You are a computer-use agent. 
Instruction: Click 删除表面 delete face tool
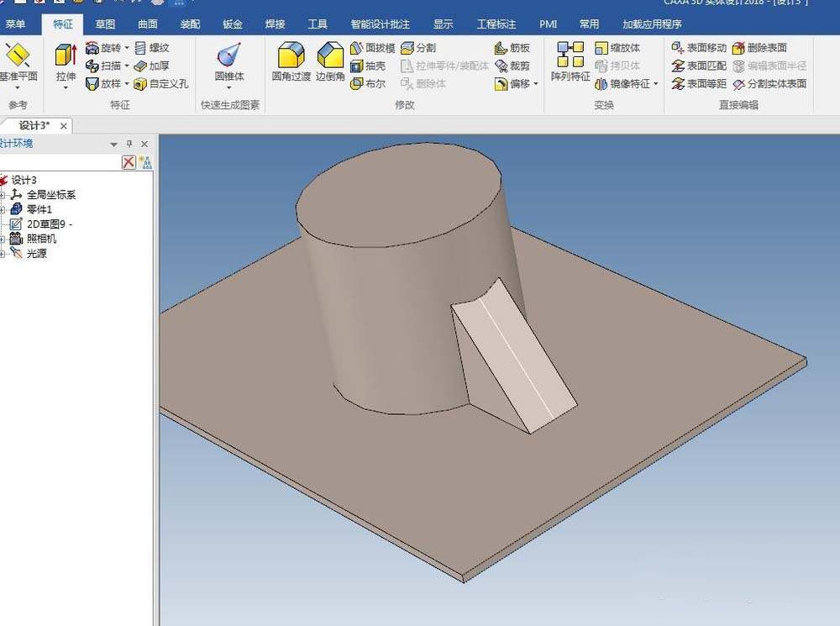pyautogui.click(x=759, y=48)
